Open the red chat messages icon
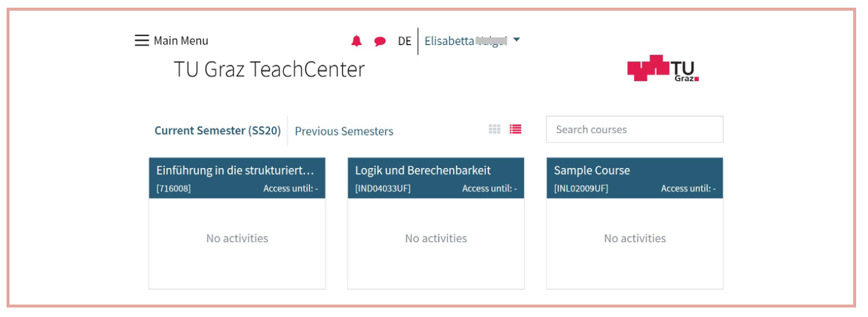Screen dimensions: 868x317 click(380, 41)
